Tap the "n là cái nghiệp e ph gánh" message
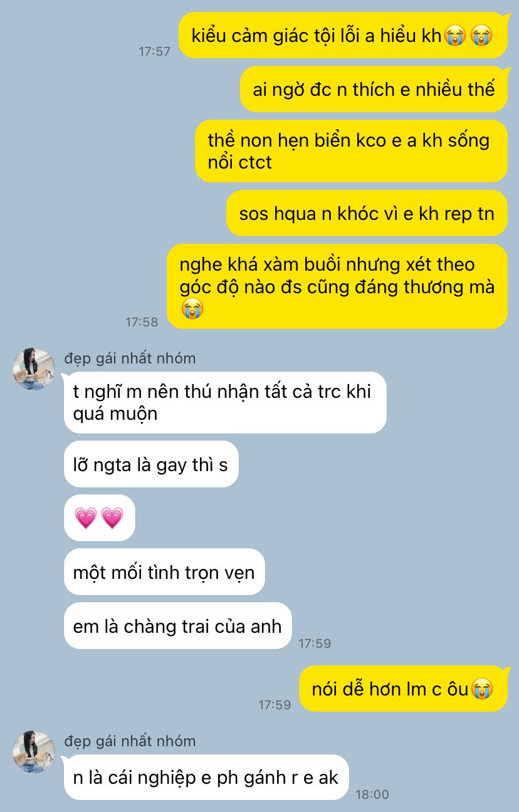The height and width of the screenshot is (812, 519). [x=206, y=777]
